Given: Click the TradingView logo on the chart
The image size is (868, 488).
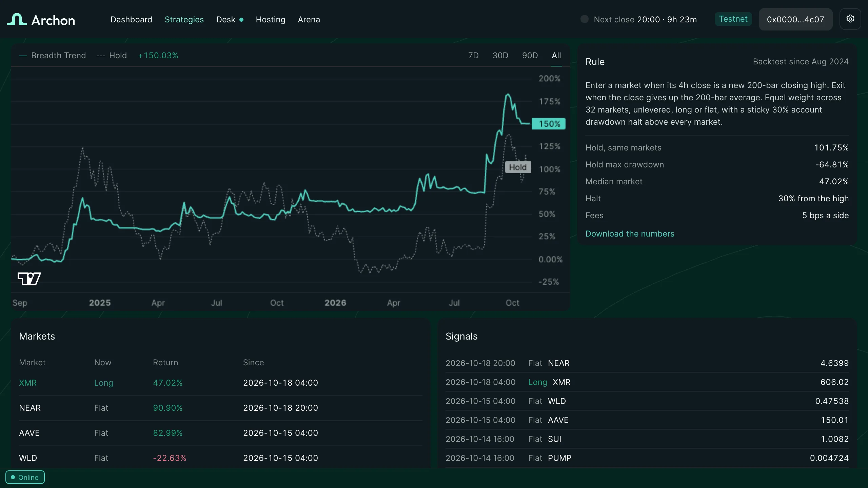Looking at the screenshot, I should 29,279.
